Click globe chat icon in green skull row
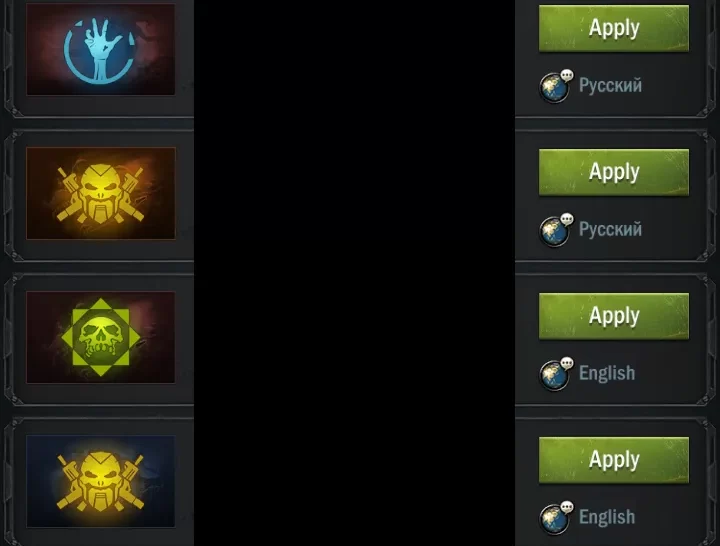 click(556, 374)
